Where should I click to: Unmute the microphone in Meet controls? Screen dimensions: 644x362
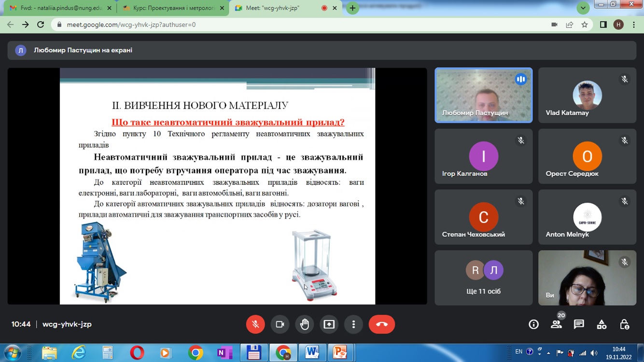255,324
